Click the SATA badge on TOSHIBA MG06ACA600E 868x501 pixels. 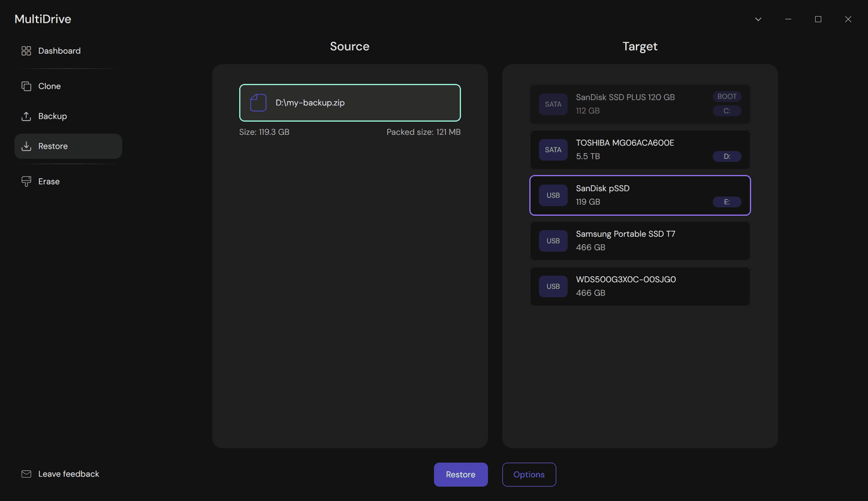(x=553, y=149)
